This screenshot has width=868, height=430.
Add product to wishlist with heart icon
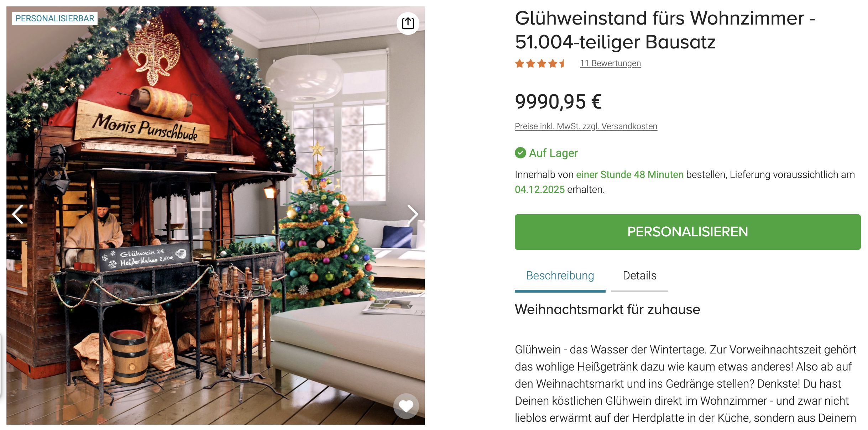coord(406,406)
